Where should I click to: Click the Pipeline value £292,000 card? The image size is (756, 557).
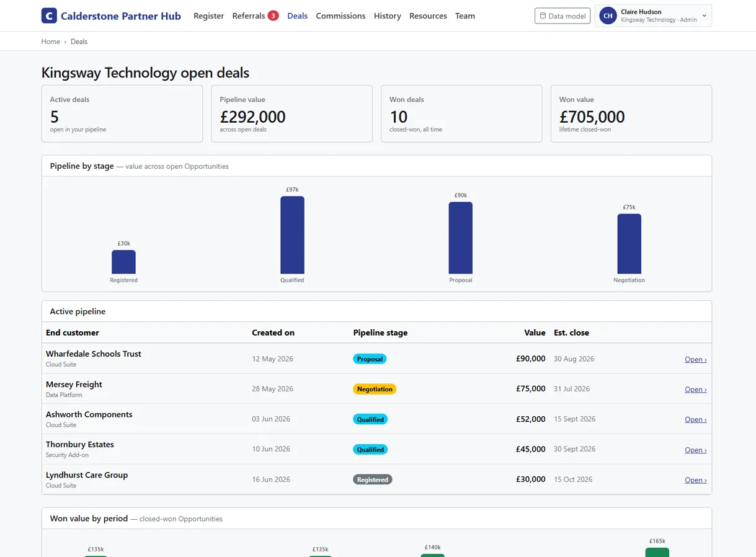tap(291, 114)
